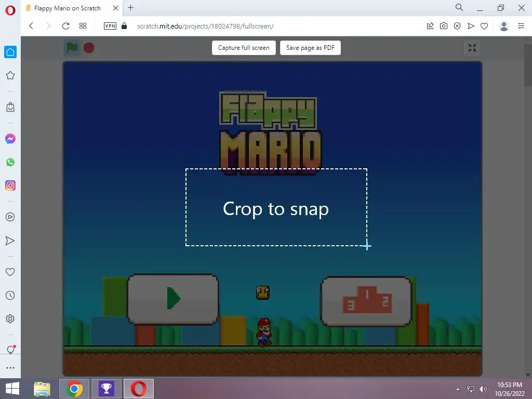Reload the Scratch page
Image resolution: width=532 pixels, height=399 pixels.
point(66,26)
